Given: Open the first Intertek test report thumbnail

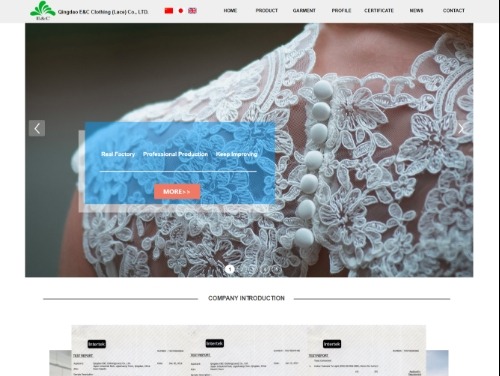Looking at the screenshot, I should click(x=130, y=351).
